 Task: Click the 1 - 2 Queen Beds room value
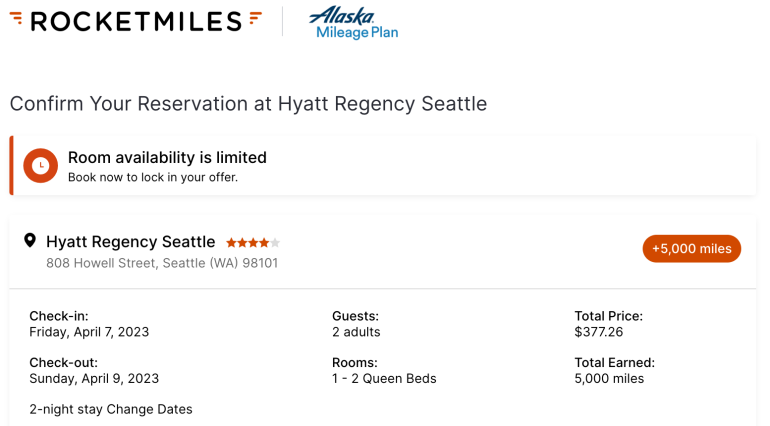[384, 379]
